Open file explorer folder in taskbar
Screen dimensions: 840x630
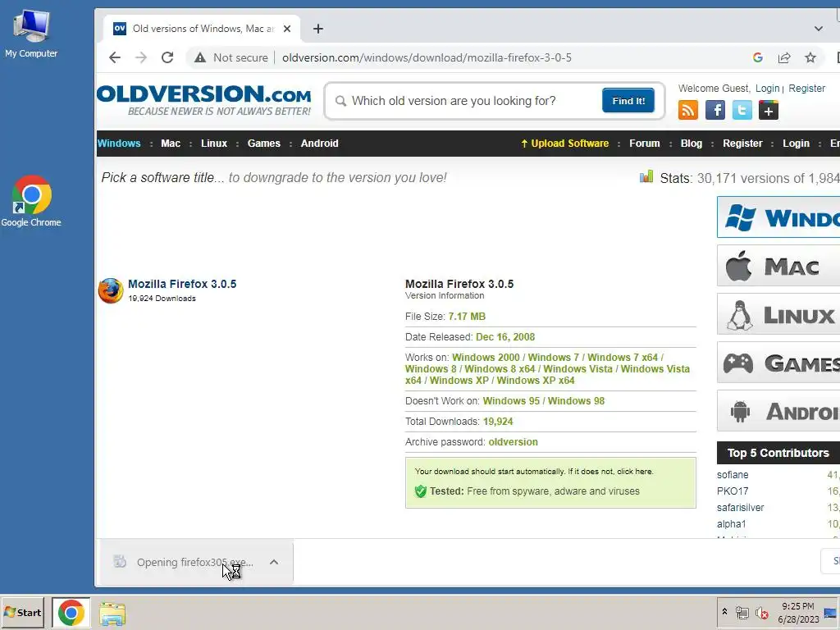[x=112, y=614]
